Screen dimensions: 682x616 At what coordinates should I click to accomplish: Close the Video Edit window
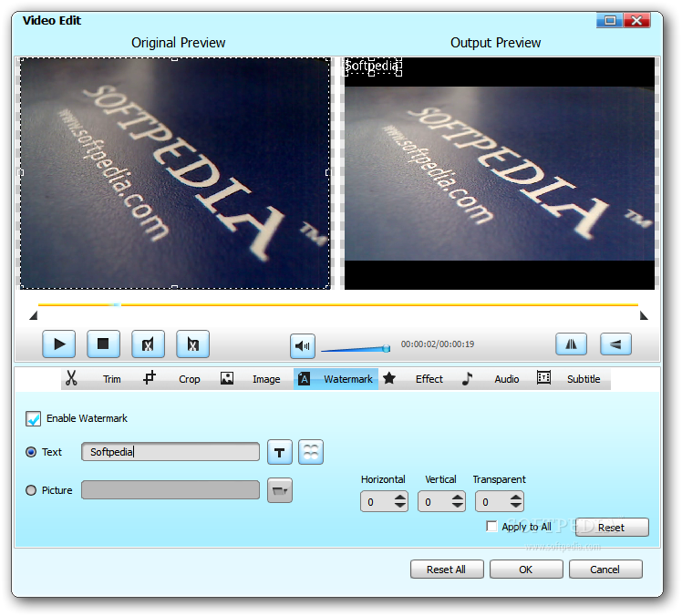(x=636, y=20)
